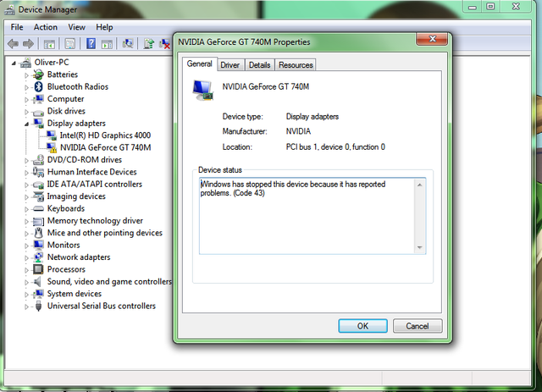This screenshot has width=542, height=392.
Task: Click Update Driver Software toolbar icon
Action: (149, 44)
